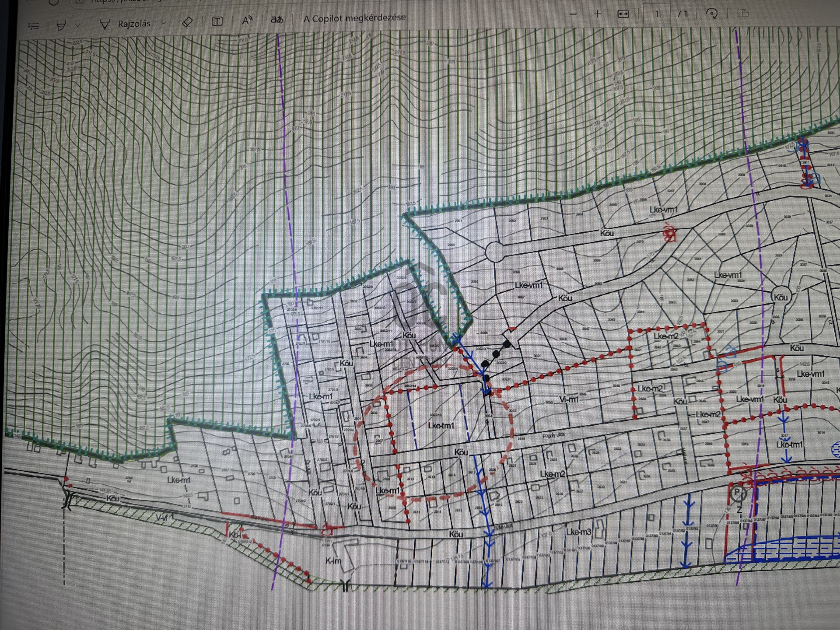Viewport: 840px width, 630px height.
Task: Click the Lke-tm1 zone label inside the dashed red circle
Action: tap(441, 425)
